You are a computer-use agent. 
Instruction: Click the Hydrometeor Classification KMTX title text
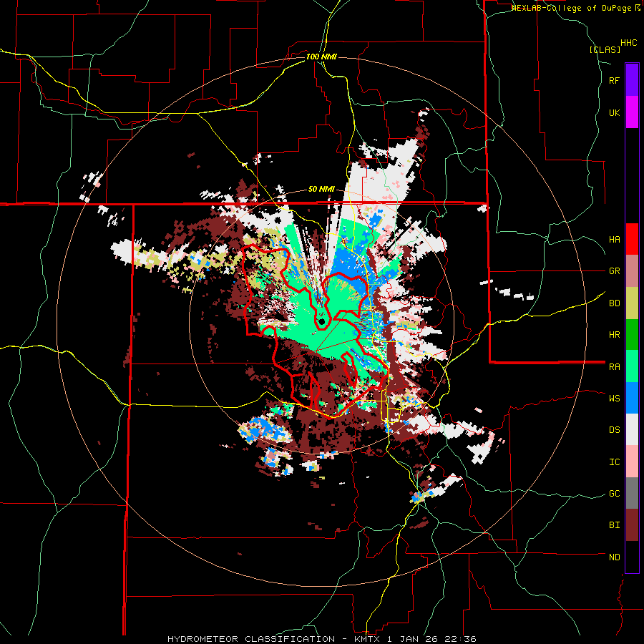click(322, 639)
